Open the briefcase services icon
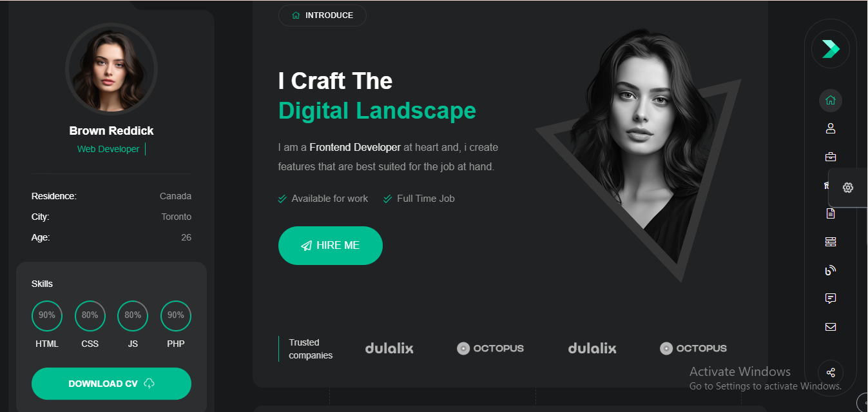 [x=831, y=157]
